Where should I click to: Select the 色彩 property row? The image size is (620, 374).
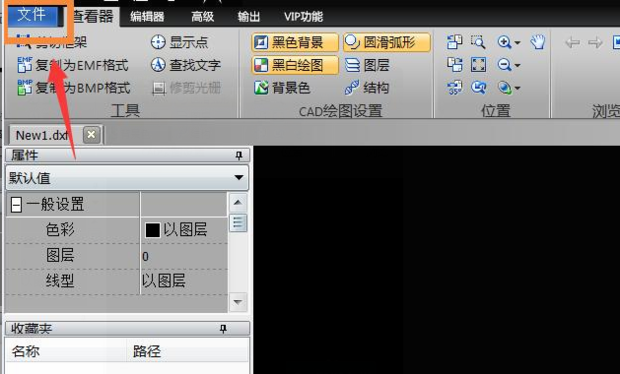117,230
